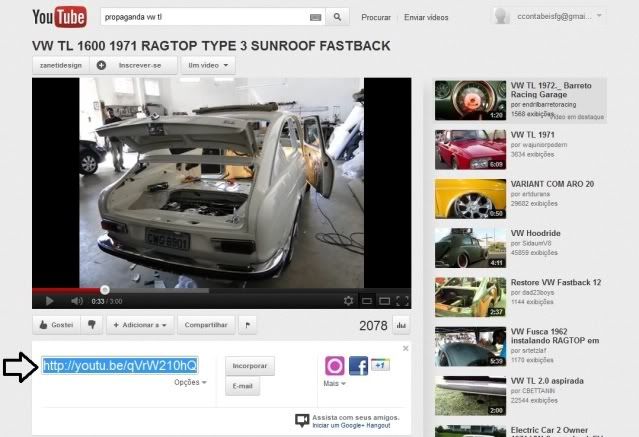Image resolution: width=639 pixels, height=437 pixels.
Task: Share via Facebook icon
Action: pos(358,366)
